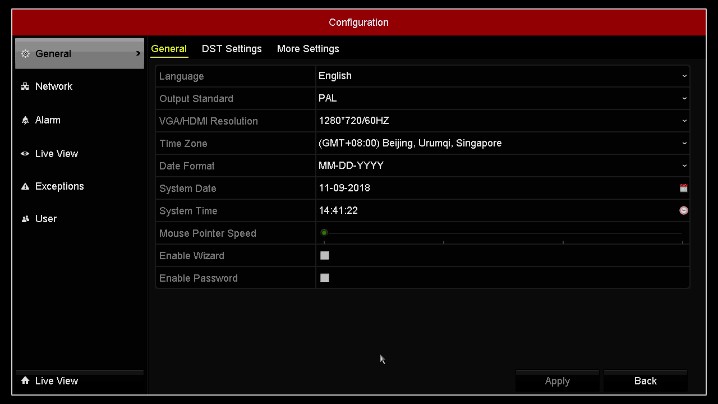Switch to the DST Settings tab
The width and height of the screenshot is (718, 404).
click(x=231, y=49)
